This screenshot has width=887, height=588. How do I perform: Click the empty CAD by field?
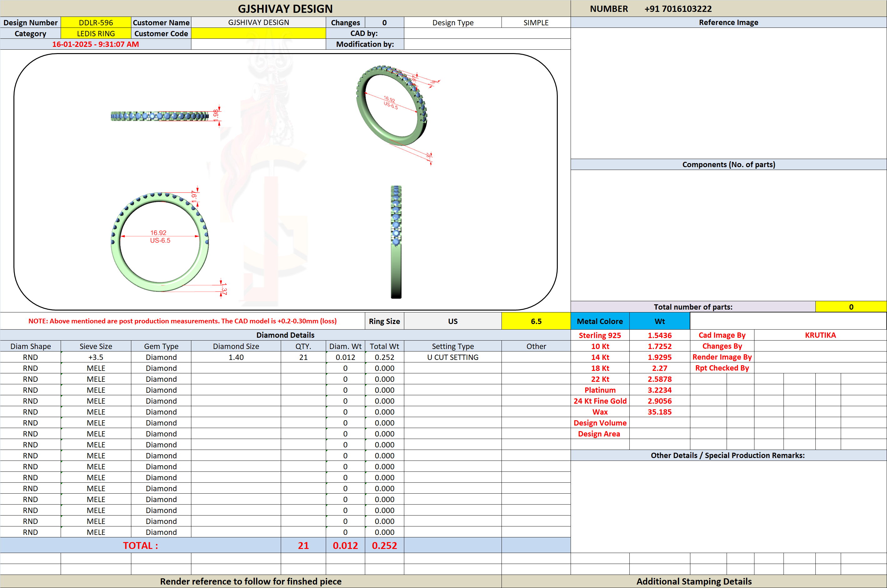coord(487,33)
